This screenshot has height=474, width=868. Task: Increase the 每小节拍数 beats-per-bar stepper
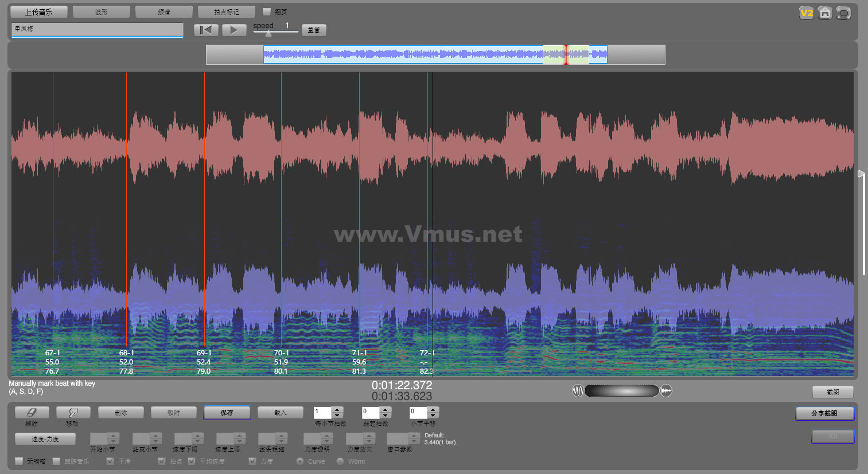337,409
